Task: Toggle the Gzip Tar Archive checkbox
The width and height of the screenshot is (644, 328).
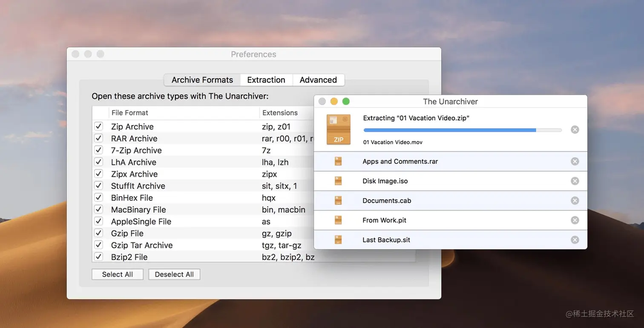Action: click(x=98, y=245)
